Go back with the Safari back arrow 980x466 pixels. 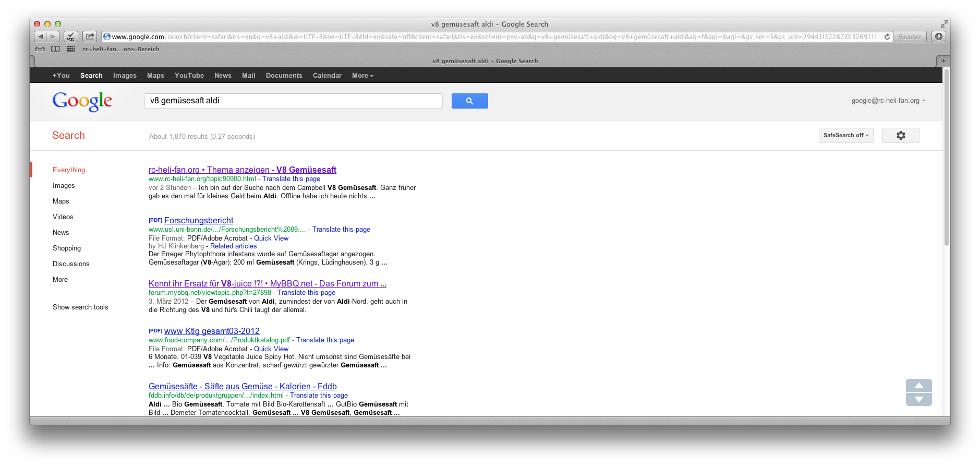(x=40, y=37)
